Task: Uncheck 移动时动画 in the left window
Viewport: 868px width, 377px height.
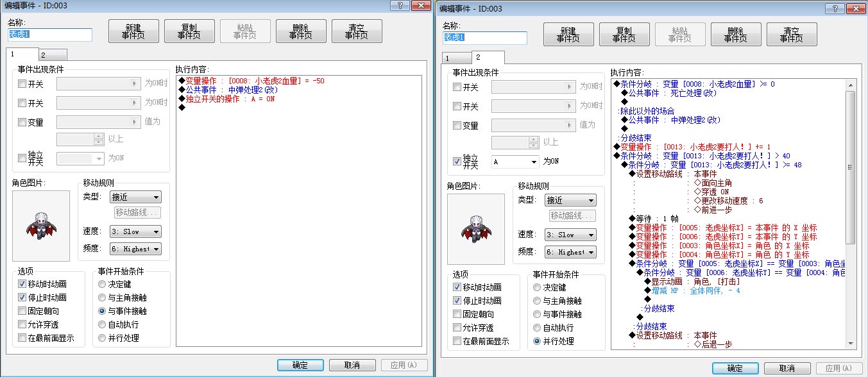Action: (22, 283)
